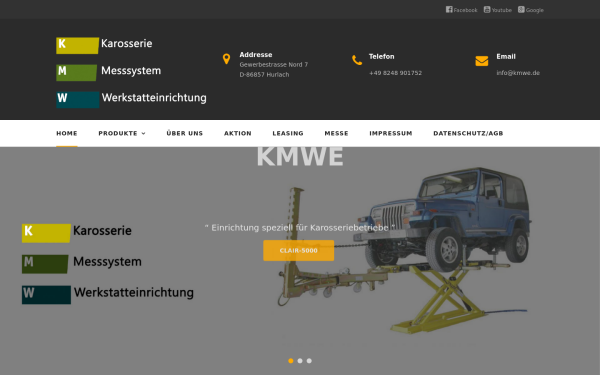Click the phone number +49 8248 901752
Viewport: 600px width, 375px height.
coord(395,73)
